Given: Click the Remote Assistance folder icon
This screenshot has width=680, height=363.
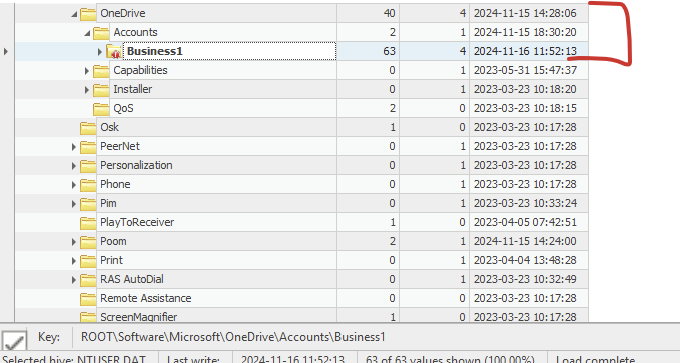Looking at the screenshot, I should tap(88, 298).
